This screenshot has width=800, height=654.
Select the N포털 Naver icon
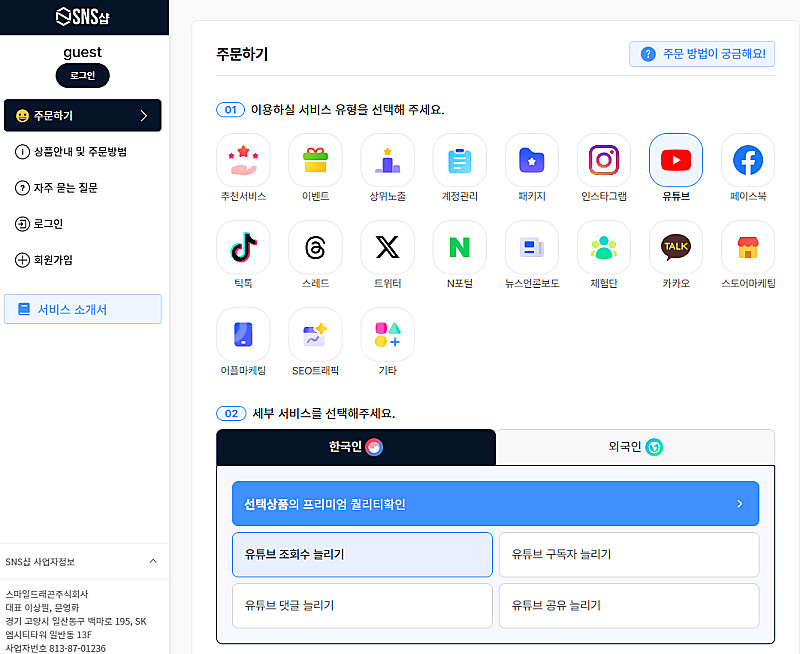[x=459, y=247]
